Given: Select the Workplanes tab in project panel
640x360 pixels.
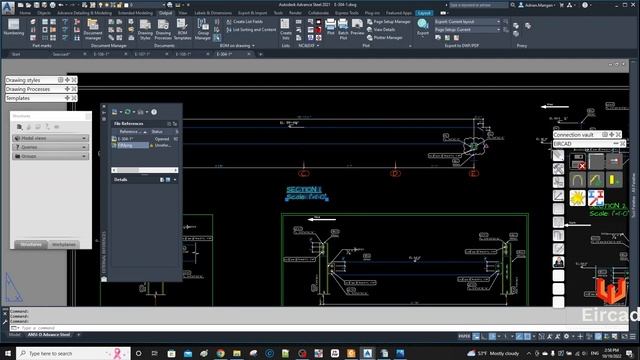Looking at the screenshot, I should [64, 244].
